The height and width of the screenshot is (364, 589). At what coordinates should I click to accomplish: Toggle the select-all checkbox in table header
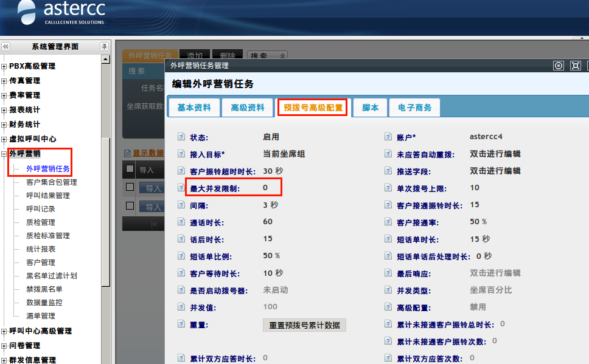tap(130, 169)
